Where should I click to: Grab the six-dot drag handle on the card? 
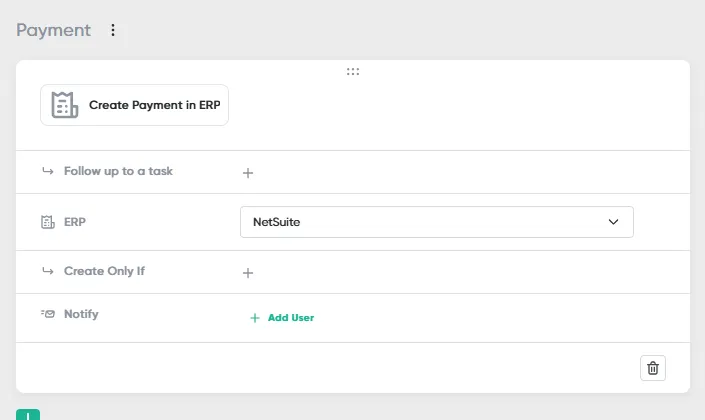[x=353, y=71]
